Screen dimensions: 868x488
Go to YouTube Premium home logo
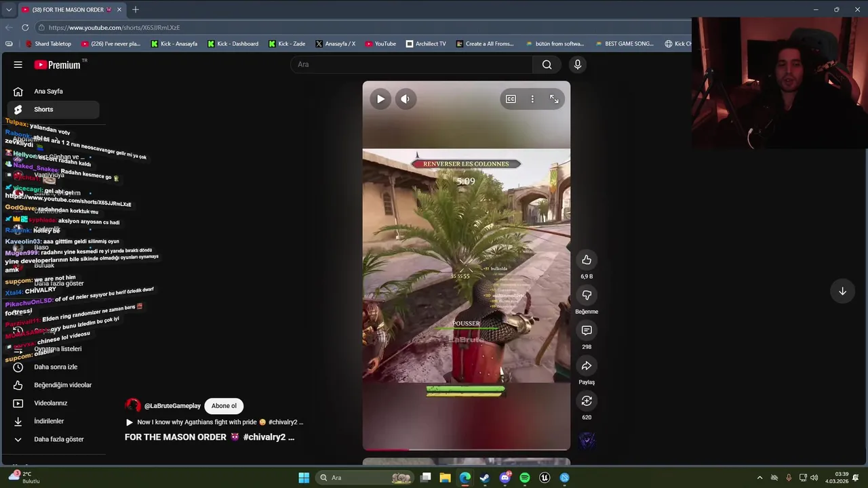tap(58, 64)
